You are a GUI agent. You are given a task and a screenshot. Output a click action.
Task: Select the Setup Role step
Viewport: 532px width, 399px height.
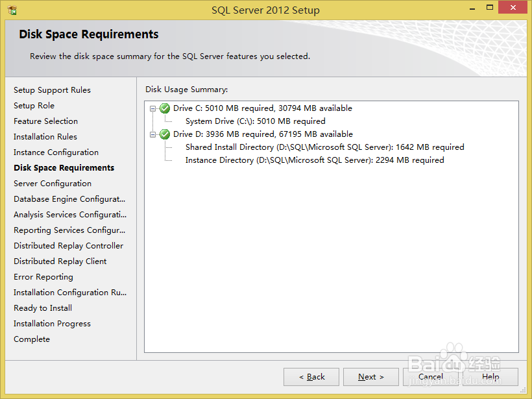[34, 105]
